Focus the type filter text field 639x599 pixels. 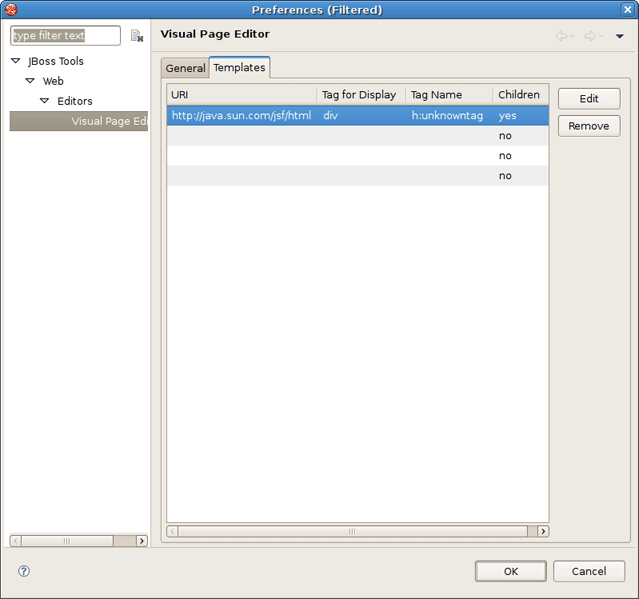(65, 36)
